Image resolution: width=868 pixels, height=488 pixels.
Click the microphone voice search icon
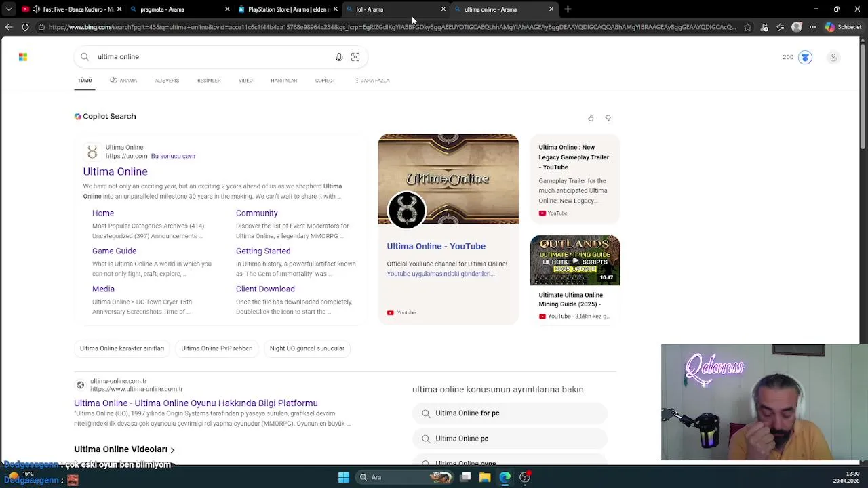click(339, 57)
